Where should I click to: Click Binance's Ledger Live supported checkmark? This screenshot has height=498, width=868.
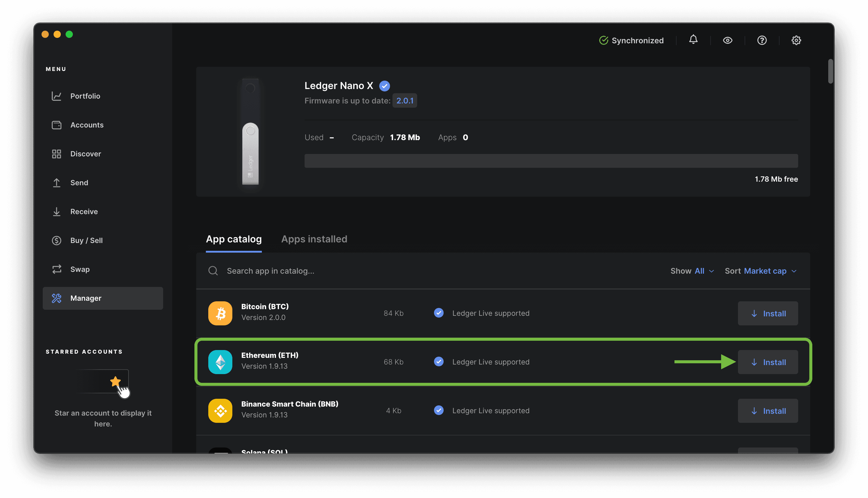(439, 410)
